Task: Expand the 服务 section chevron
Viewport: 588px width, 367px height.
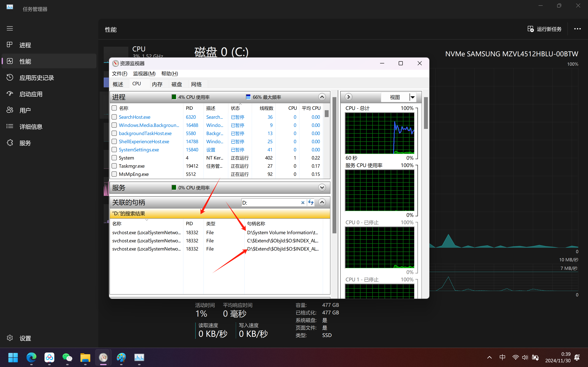Action: click(x=322, y=188)
